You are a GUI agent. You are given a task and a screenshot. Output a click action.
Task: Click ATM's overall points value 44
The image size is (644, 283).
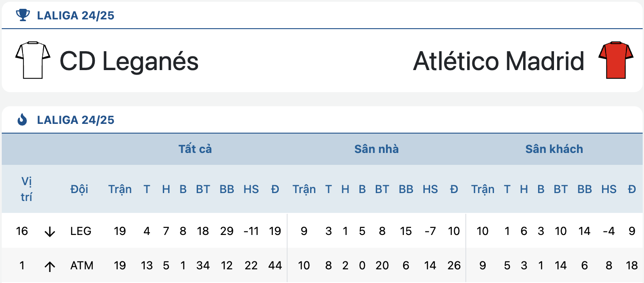275,266
